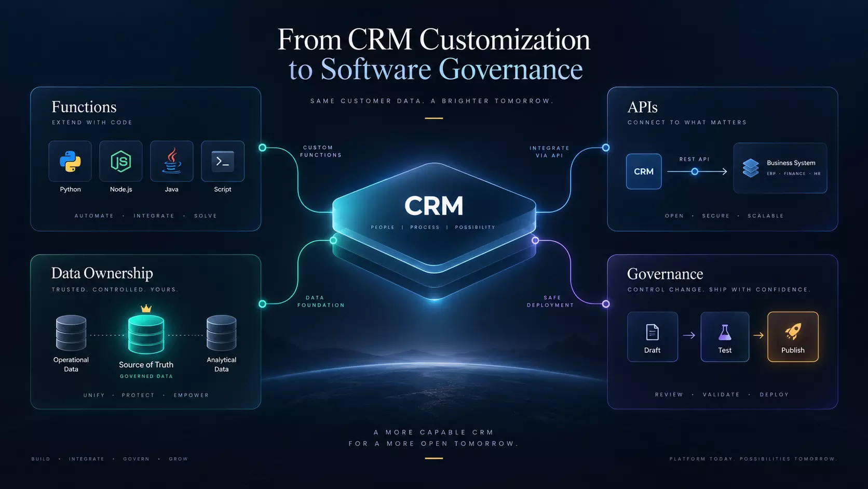Image resolution: width=868 pixels, height=489 pixels.
Task: Click the Data Ownership heading
Action: pyautogui.click(x=102, y=273)
